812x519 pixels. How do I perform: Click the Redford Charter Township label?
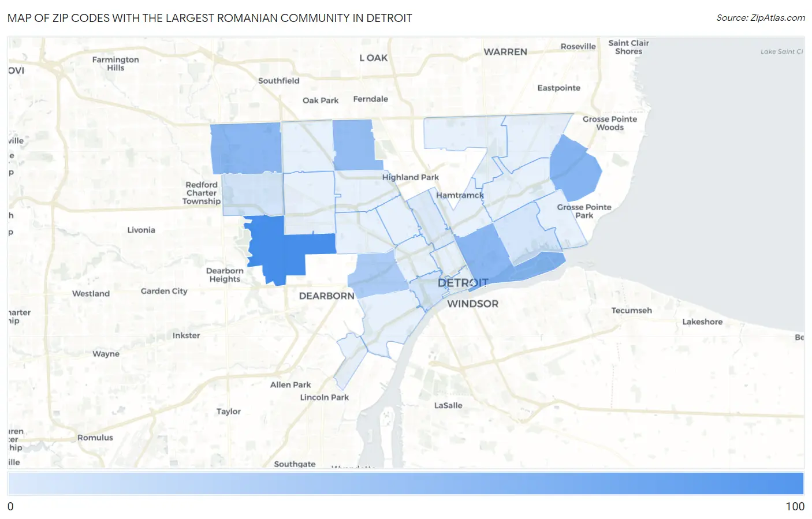click(202, 193)
